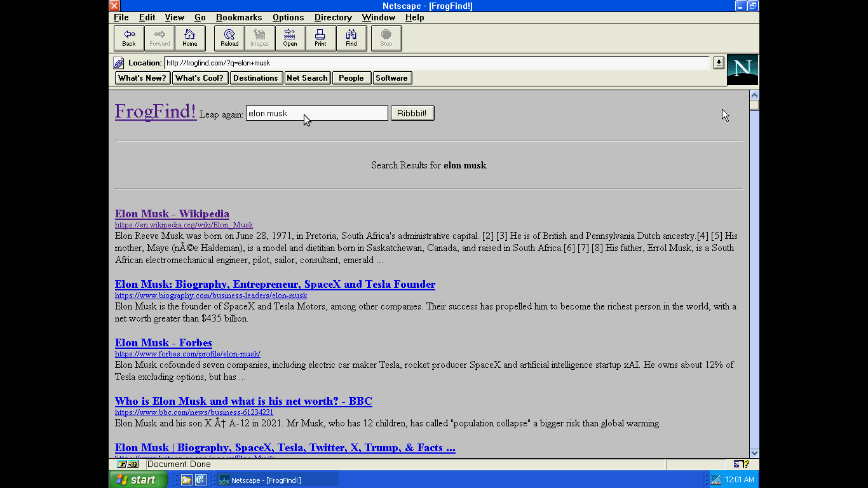Follow the FrogFind! logo link
This screenshot has height=488, width=868.
(x=156, y=111)
